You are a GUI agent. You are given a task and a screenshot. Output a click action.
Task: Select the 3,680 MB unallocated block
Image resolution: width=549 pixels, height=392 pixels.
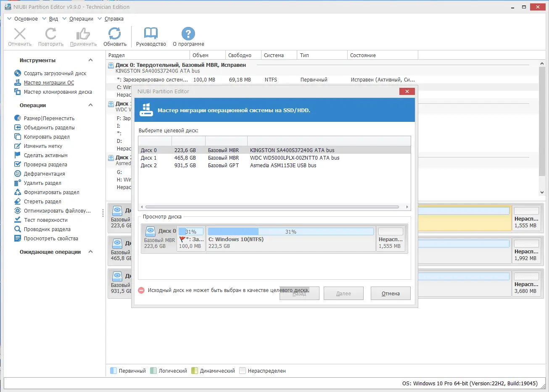tap(526, 283)
